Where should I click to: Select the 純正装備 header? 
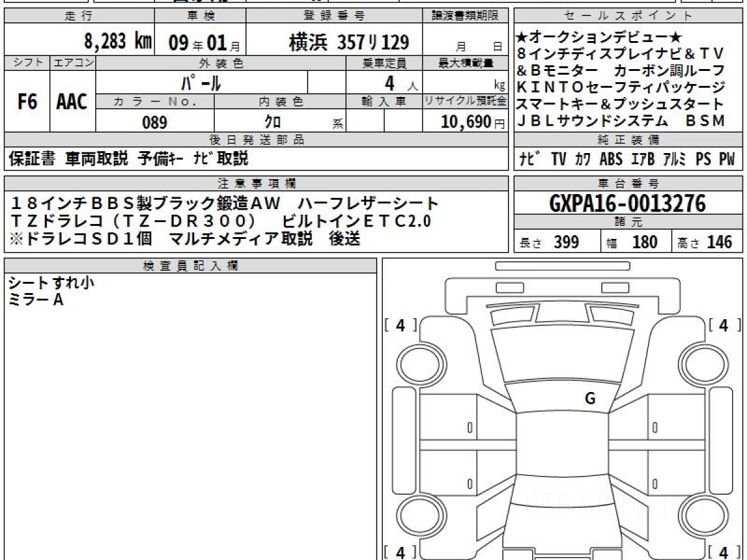[629, 140]
